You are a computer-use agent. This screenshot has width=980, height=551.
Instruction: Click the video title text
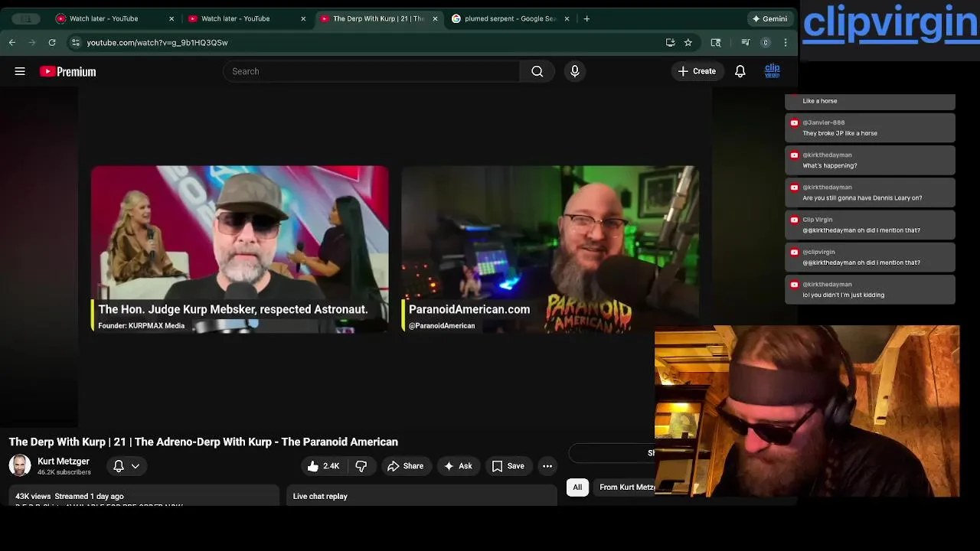204,442
